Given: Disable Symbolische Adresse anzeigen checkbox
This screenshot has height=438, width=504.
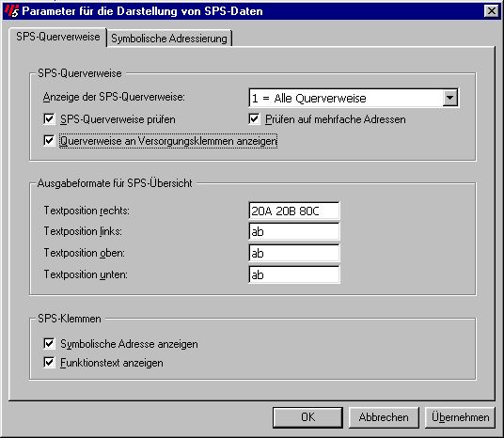Looking at the screenshot, I should 49,343.
